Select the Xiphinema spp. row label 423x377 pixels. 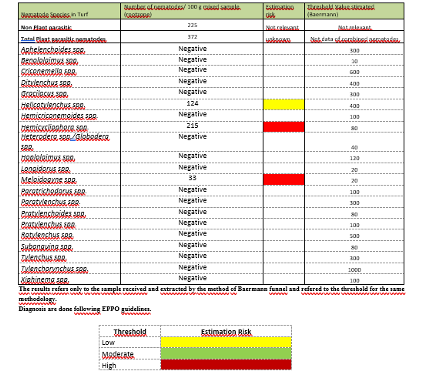45,279
